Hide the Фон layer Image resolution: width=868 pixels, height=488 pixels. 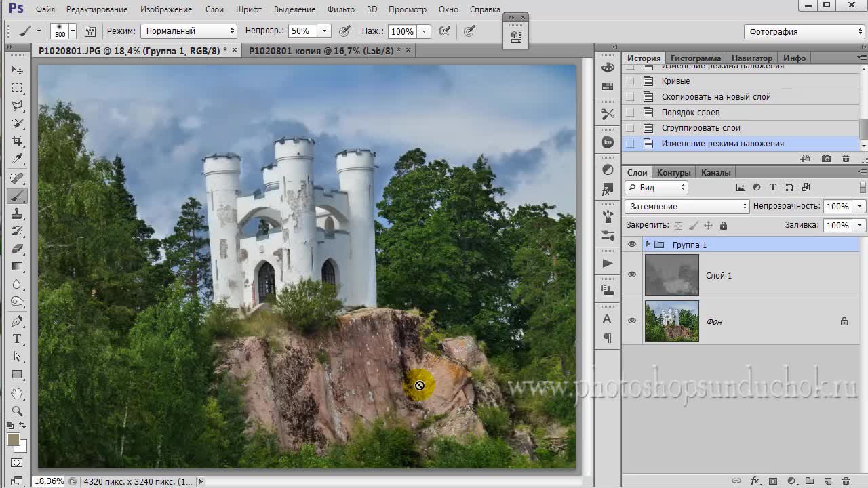click(632, 321)
